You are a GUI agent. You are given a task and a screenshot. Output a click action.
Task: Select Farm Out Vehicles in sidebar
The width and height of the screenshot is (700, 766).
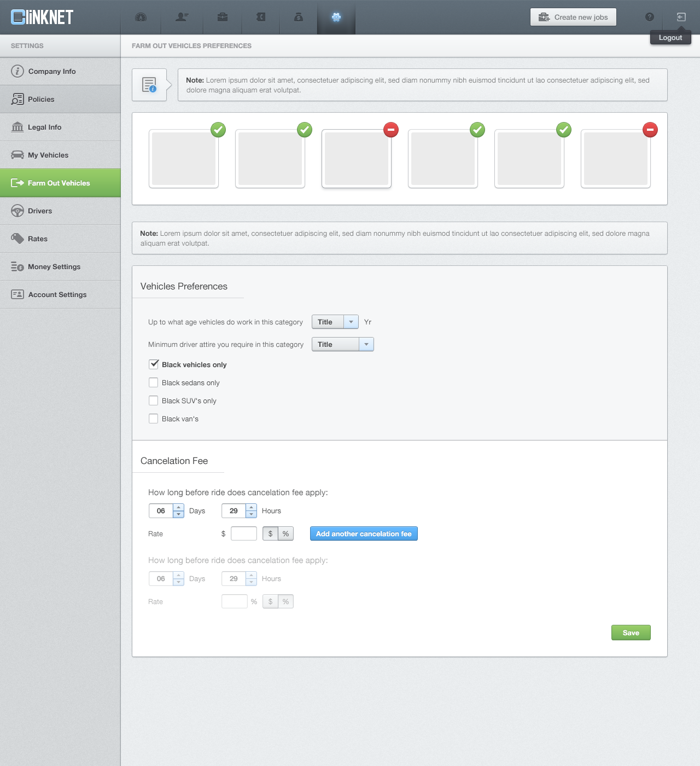click(60, 183)
